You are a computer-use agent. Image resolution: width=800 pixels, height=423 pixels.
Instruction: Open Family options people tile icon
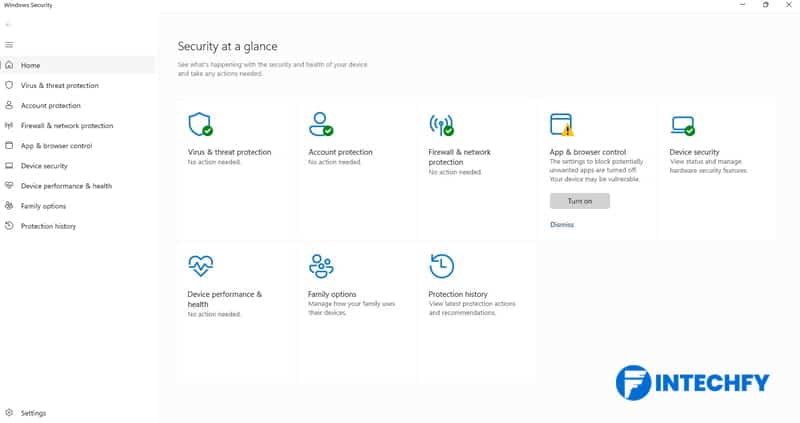(321, 266)
